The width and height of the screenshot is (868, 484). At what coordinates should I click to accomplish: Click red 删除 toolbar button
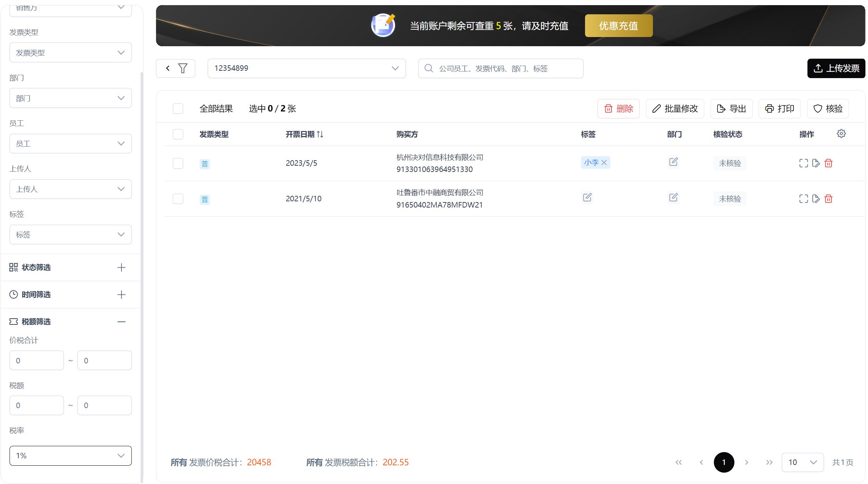tap(618, 109)
